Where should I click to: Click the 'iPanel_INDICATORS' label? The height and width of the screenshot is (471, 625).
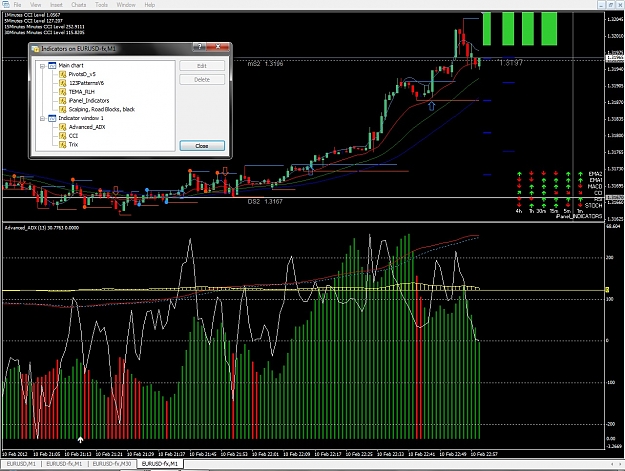[579, 216]
